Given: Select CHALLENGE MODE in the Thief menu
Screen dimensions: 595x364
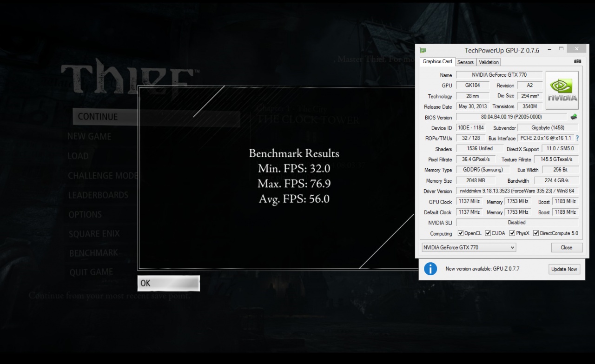Looking at the screenshot, I should [x=102, y=176].
